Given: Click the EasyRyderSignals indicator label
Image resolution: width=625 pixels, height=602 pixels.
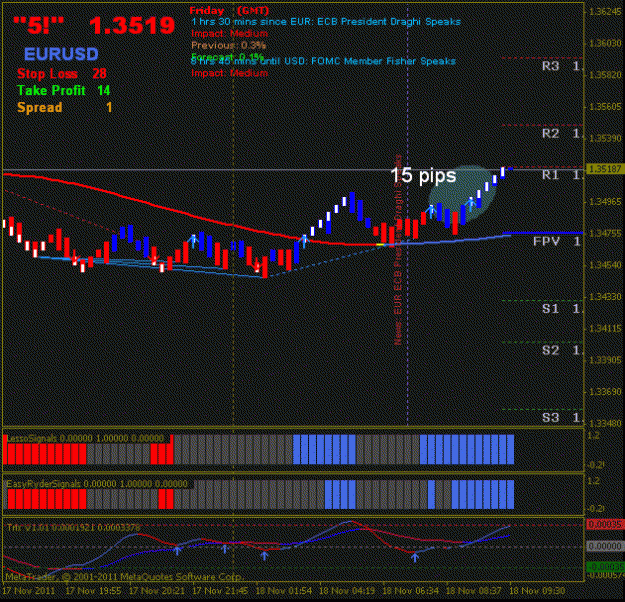Looking at the screenshot, I should (97, 484).
